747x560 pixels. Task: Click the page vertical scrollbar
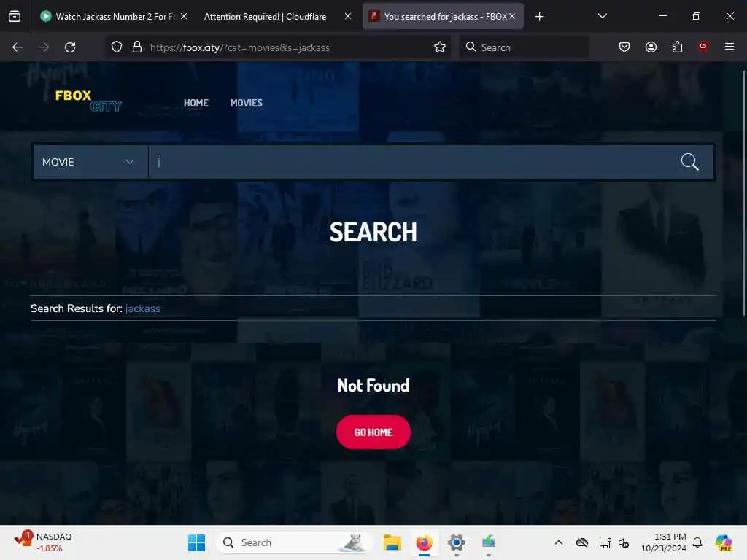click(x=743, y=192)
